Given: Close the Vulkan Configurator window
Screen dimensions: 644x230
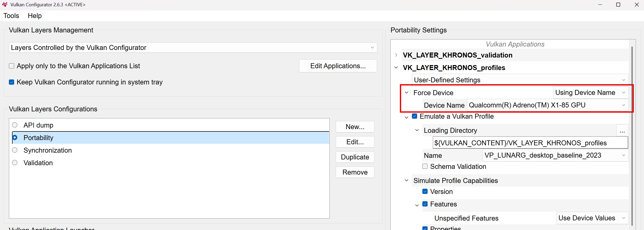Looking at the screenshot, I should click(x=637, y=5).
